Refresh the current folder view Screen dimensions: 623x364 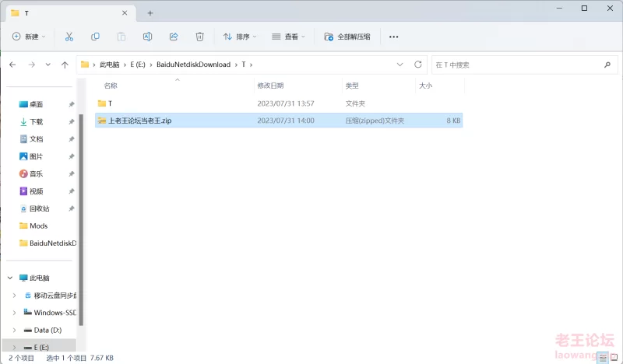point(418,65)
